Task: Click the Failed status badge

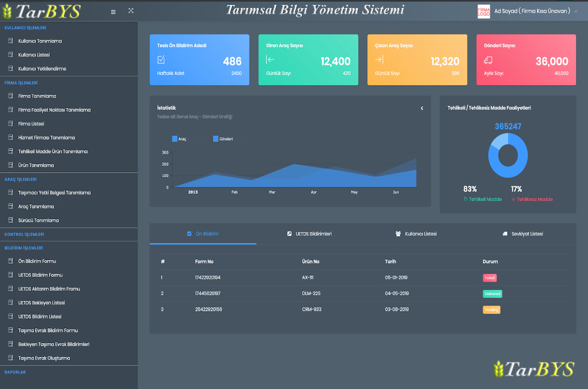Action: coord(489,278)
